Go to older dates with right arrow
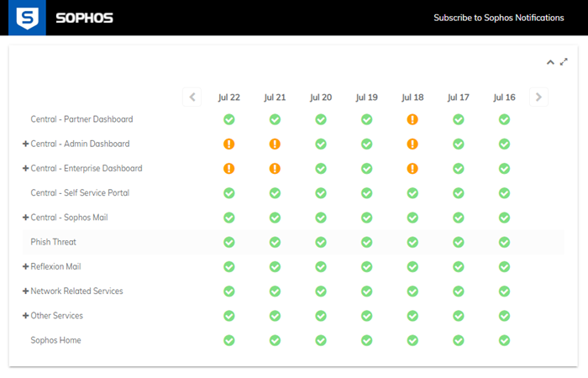 pyautogui.click(x=538, y=97)
